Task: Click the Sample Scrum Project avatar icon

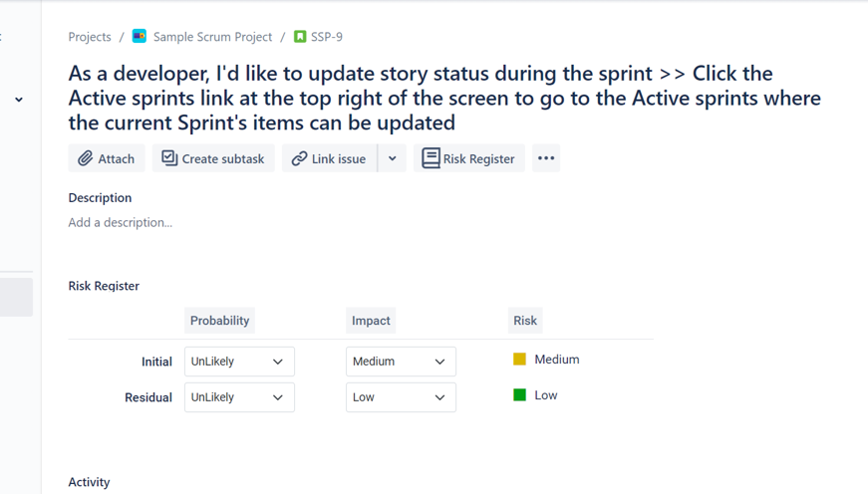Action: [140, 37]
